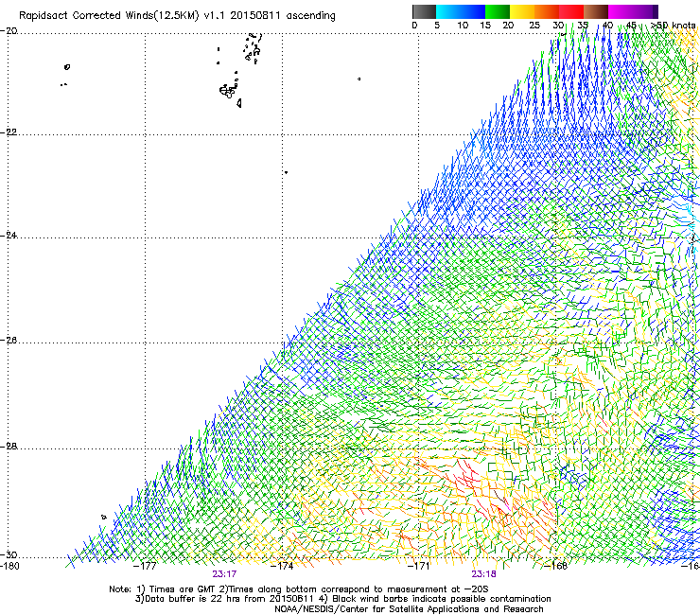Viewport: 700px width, 615px height.
Task: Click the cyan 5-10 knots legend segment
Action: click(x=447, y=11)
